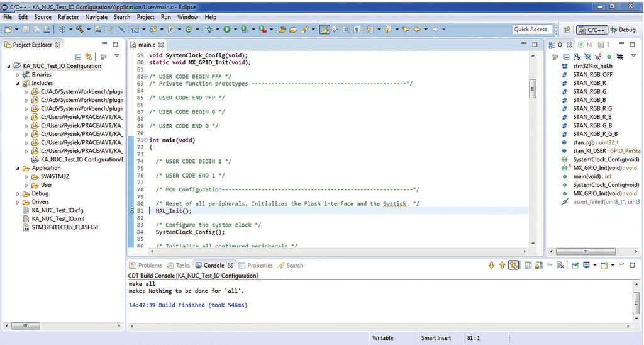Screen dimensions: 644x345
Task: Click the hammer Build icon
Action: (x=80, y=30)
